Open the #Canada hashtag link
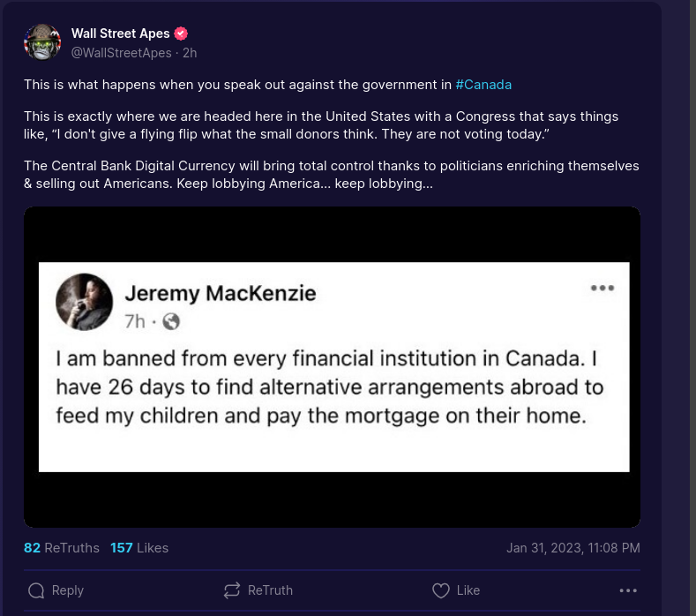Image resolution: width=696 pixels, height=616 pixels. (483, 85)
